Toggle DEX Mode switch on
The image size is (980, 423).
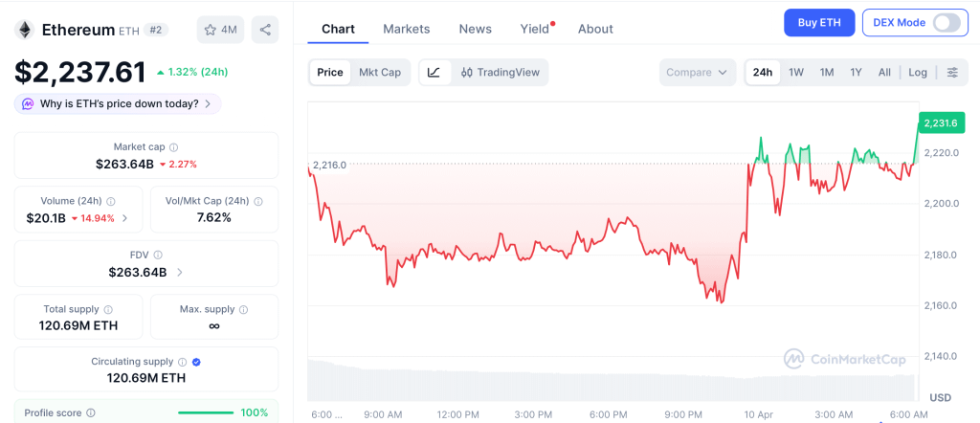click(x=946, y=23)
